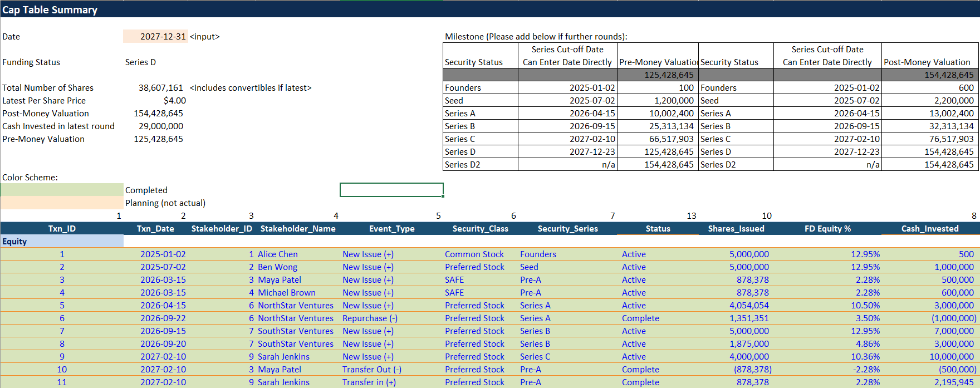Select the Security_Series column header

click(567, 229)
